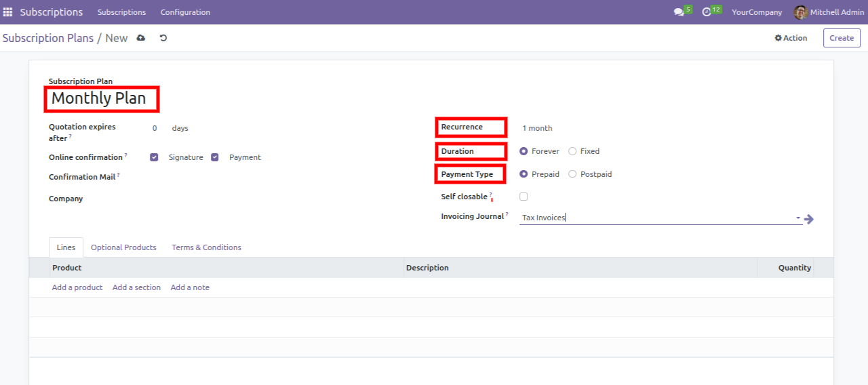Open the Recurrence field showing 1 month
Image resolution: width=868 pixels, height=385 pixels.
tap(537, 128)
